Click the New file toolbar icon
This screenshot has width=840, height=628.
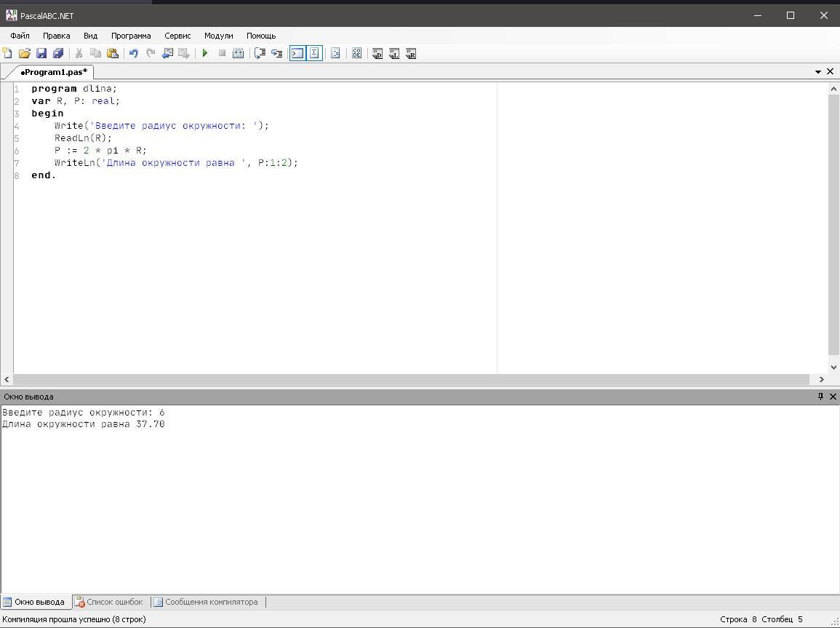click(7, 53)
